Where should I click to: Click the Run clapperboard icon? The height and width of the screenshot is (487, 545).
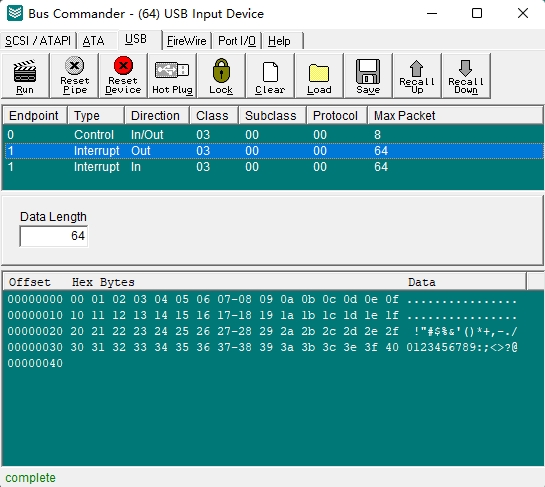click(x=25, y=71)
